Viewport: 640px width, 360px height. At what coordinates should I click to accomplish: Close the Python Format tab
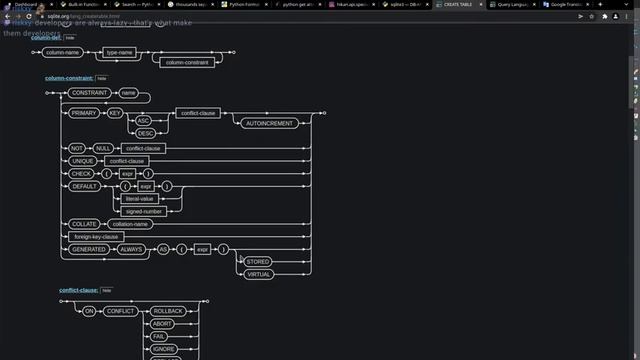point(266,4)
